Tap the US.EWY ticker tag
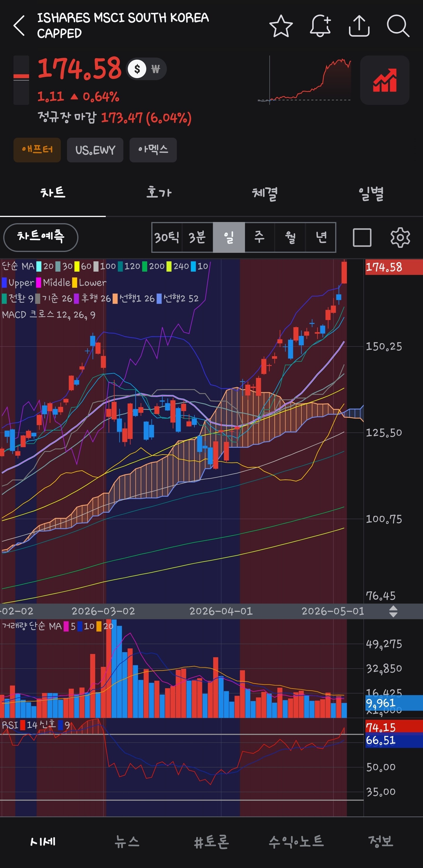Viewport: 423px width, 868px height. [x=95, y=150]
